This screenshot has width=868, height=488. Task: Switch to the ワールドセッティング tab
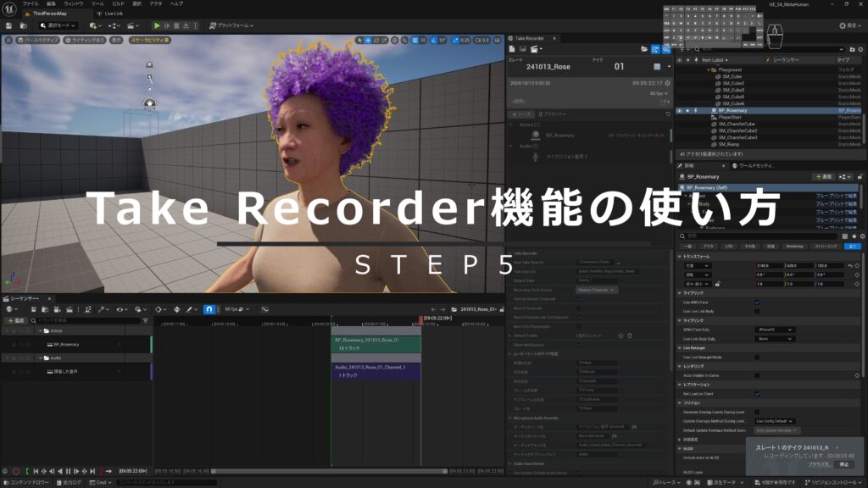pos(753,165)
